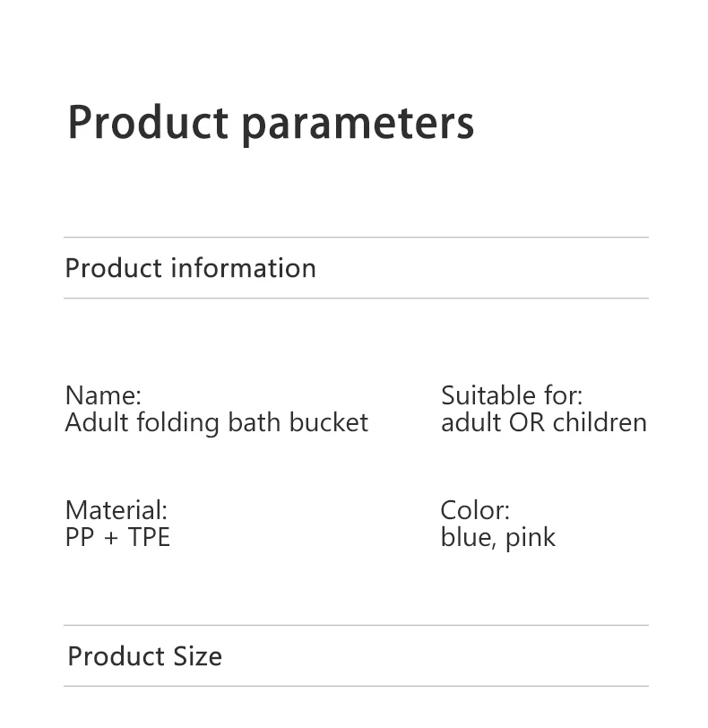
Task: Click the word children in suitability text
Action: click(x=600, y=422)
